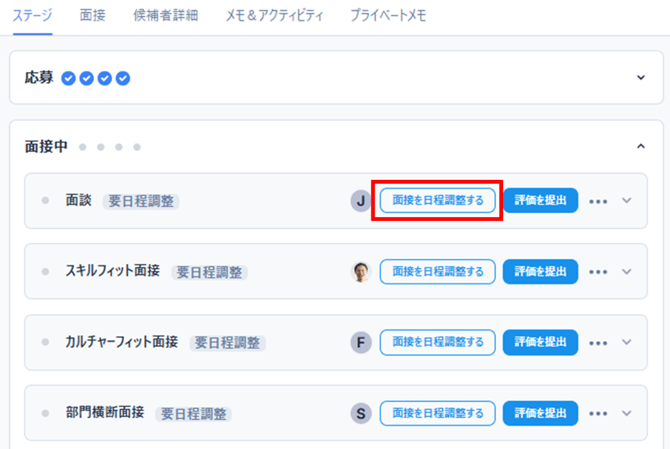Image resolution: width=670 pixels, height=449 pixels.
Task: Expand the 部門横断面接 row chevron
Action: pos(627,413)
